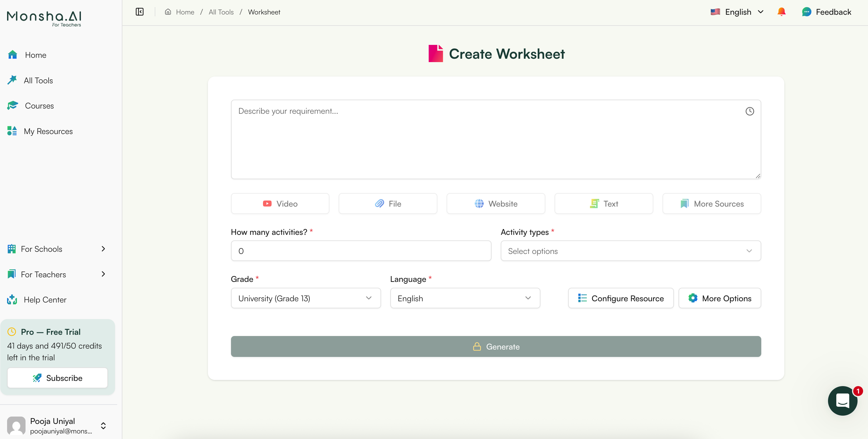Expand the Grade dropdown

[x=306, y=298]
